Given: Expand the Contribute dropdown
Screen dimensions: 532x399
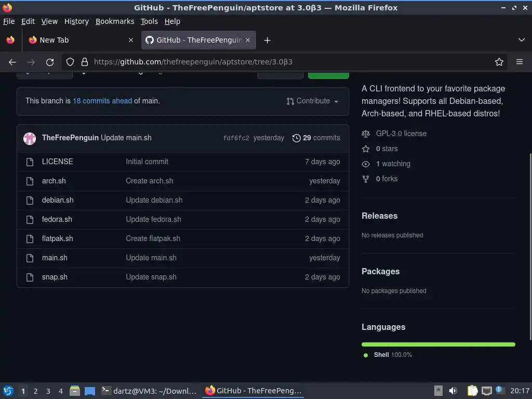Looking at the screenshot, I should pos(312,101).
